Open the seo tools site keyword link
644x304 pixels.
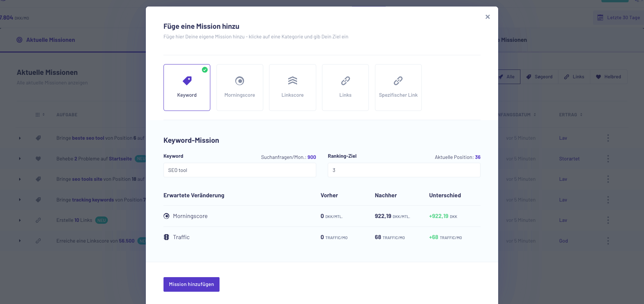point(87,179)
